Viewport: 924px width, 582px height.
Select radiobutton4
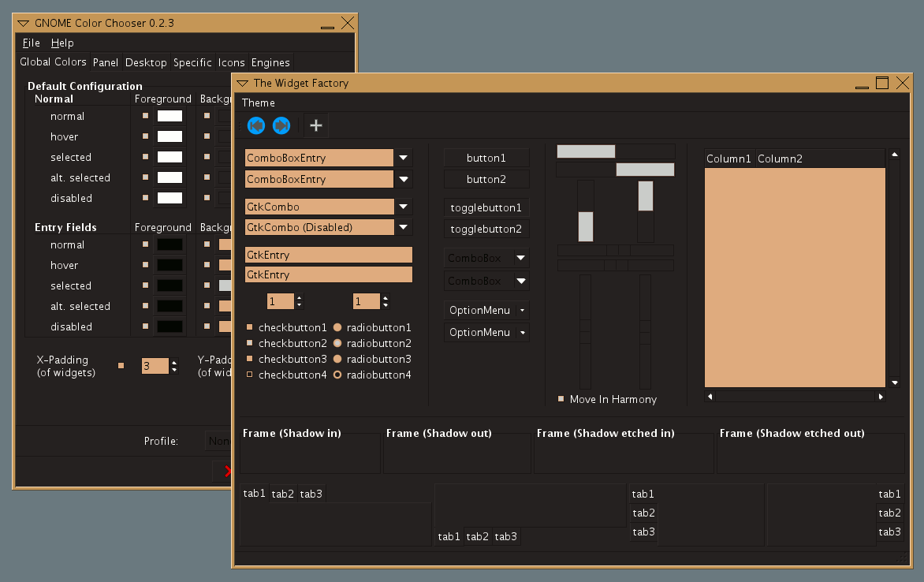coord(337,375)
